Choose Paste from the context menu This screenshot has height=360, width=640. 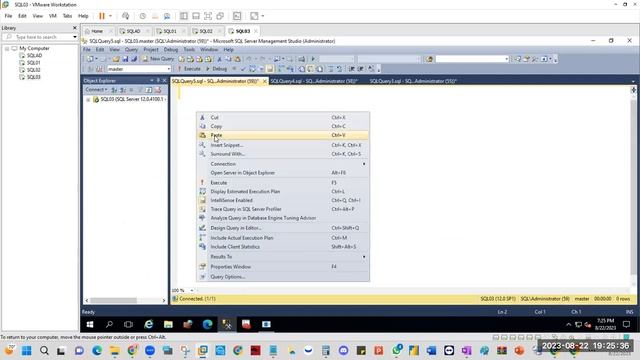283,135
